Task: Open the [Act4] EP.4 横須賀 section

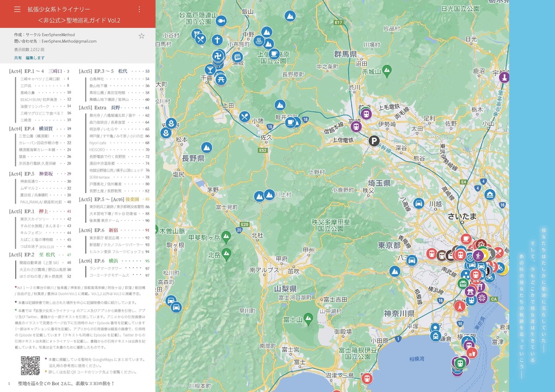Action: tap(40, 128)
